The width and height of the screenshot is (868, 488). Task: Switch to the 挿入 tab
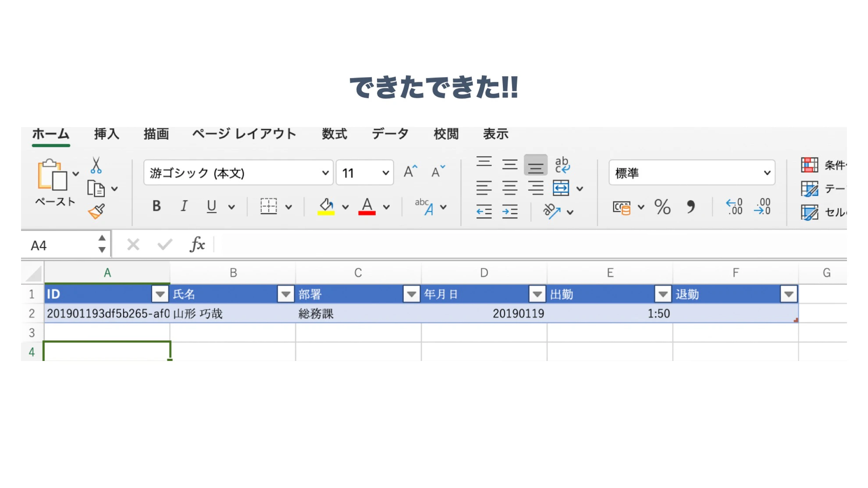click(107, 134)
